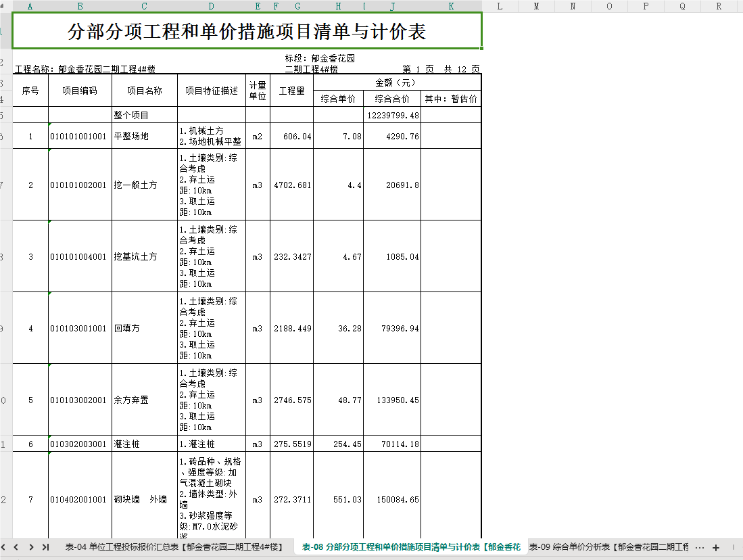Select the title cell 分部分项工程和单价措施项目清单与计价表

point(247,31)
